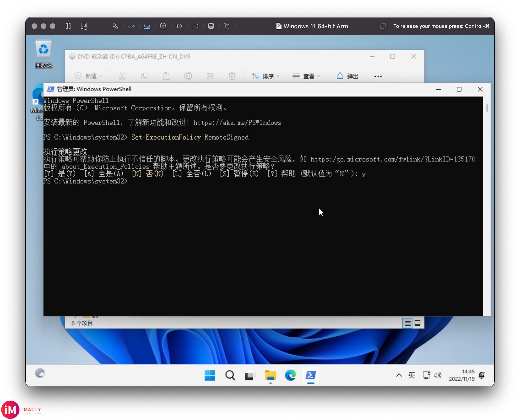The image size is (520, 420).
Task: Click the CD/DVD drive device icon
Action: click(163, 26)
